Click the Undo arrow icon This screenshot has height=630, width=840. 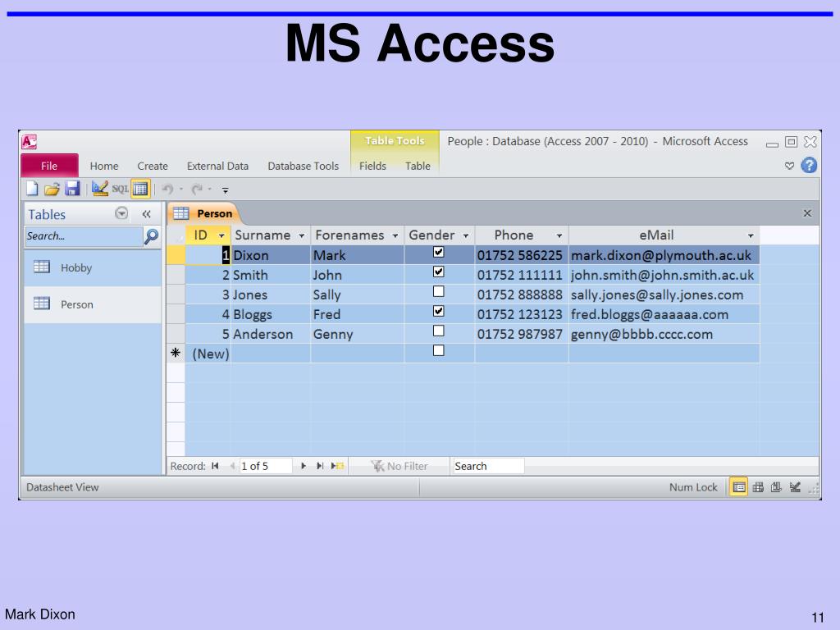pyautogui.click(x=167, y=189)
